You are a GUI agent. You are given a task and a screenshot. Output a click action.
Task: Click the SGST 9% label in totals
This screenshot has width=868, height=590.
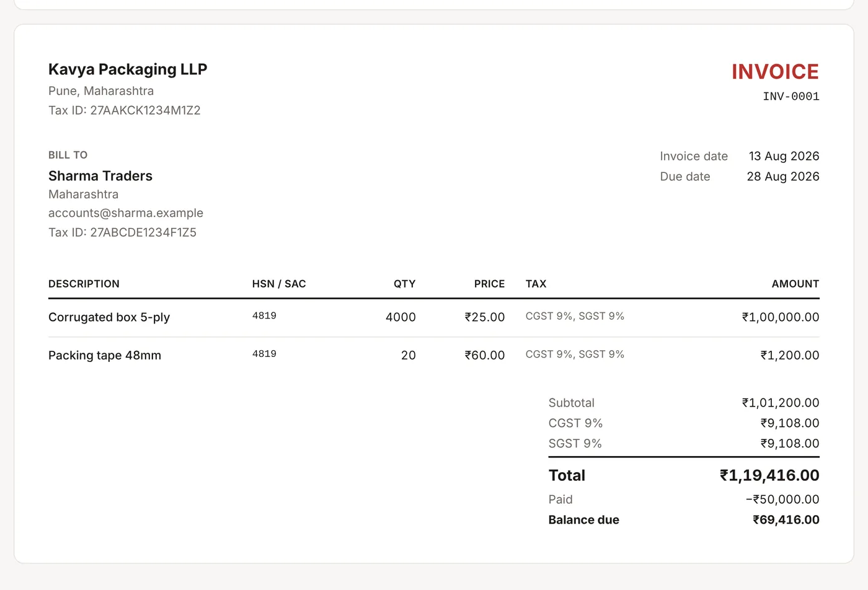[575, 444]
